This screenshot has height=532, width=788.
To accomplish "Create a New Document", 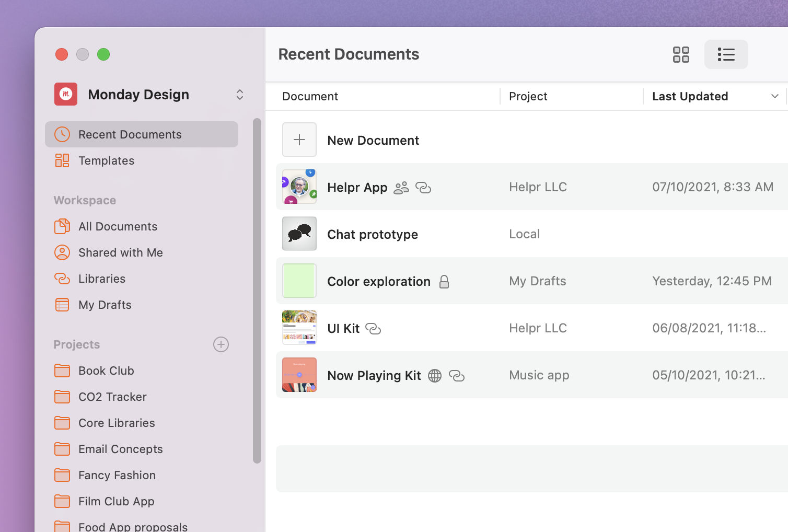I will point(373,140).
